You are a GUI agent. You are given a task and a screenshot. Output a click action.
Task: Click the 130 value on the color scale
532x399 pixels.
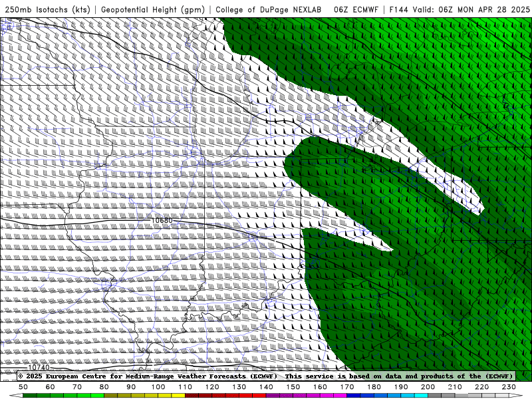(239, 387)
